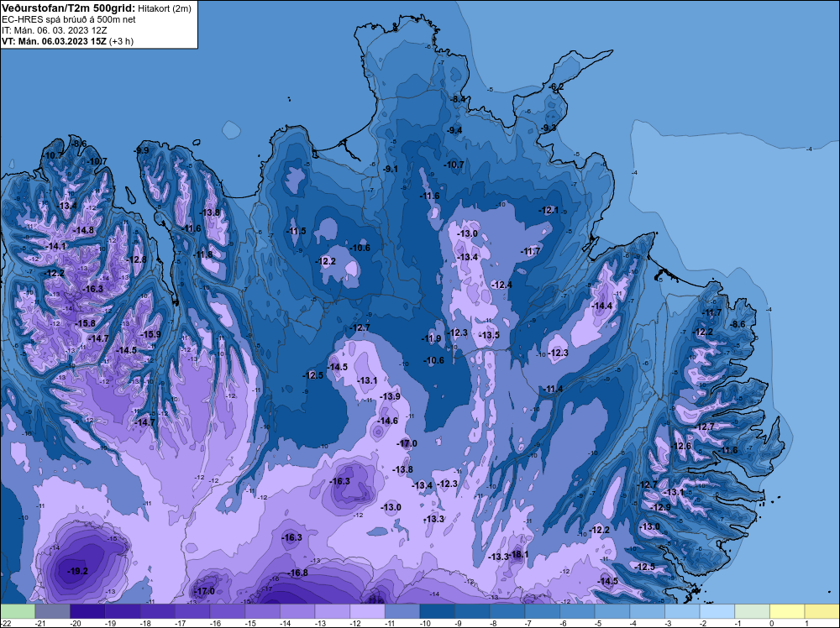Select the dark blue legend swatch above -10

[x=437, y=611]
